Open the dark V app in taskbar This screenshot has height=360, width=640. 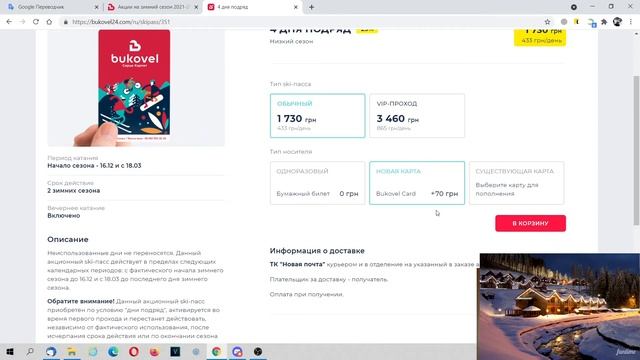click(175, 351)
